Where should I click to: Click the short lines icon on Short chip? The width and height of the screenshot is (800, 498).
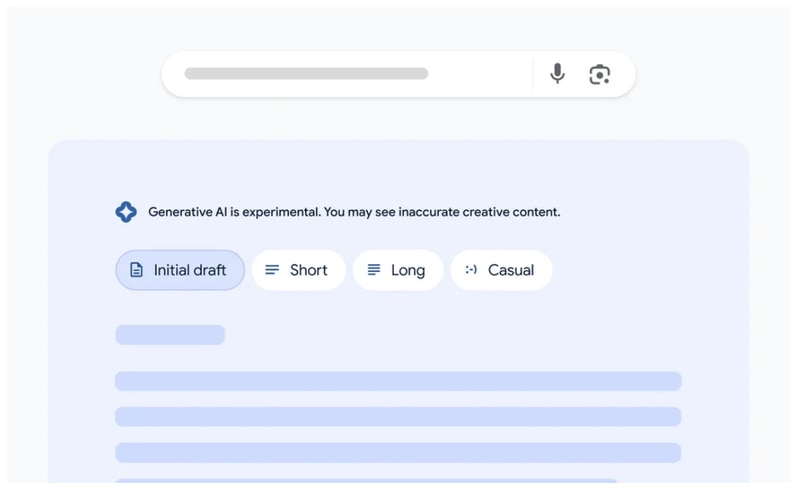pyautogui.click(x=272, y=270)
